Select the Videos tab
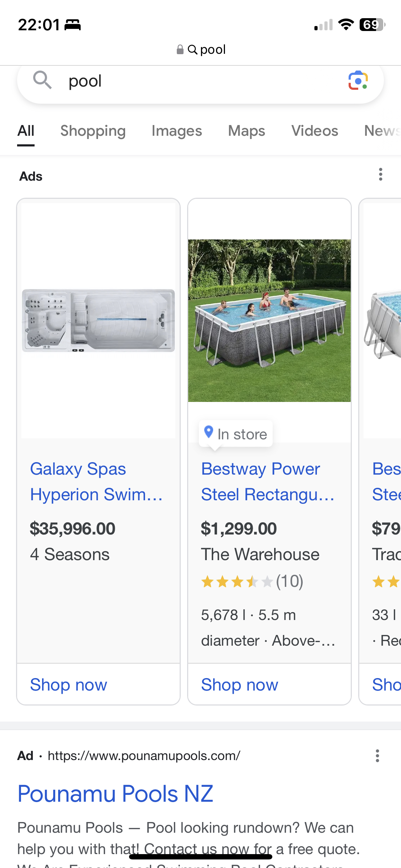 (314, 131)
